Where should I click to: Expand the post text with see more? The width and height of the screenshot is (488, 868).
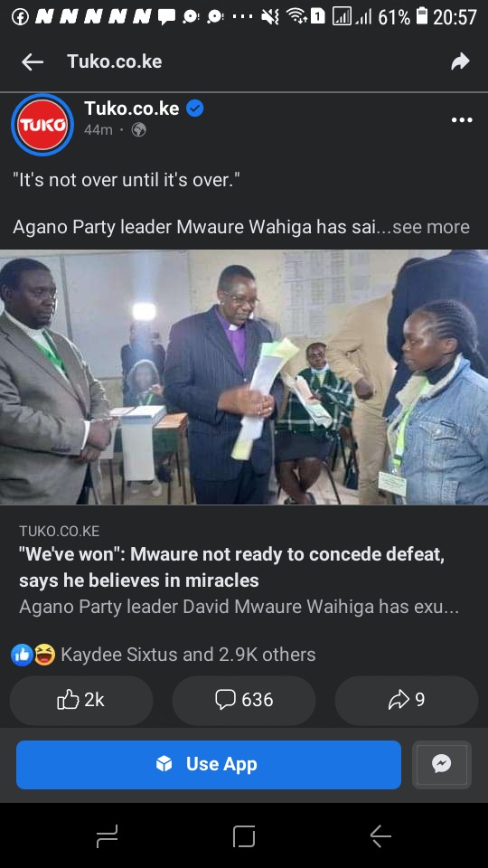coord(431,227)
